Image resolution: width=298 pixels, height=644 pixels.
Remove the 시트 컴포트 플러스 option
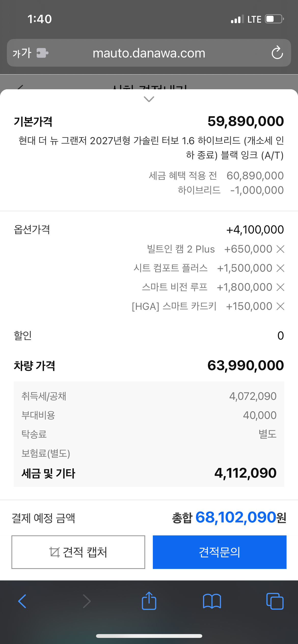(x=280, y=268)
